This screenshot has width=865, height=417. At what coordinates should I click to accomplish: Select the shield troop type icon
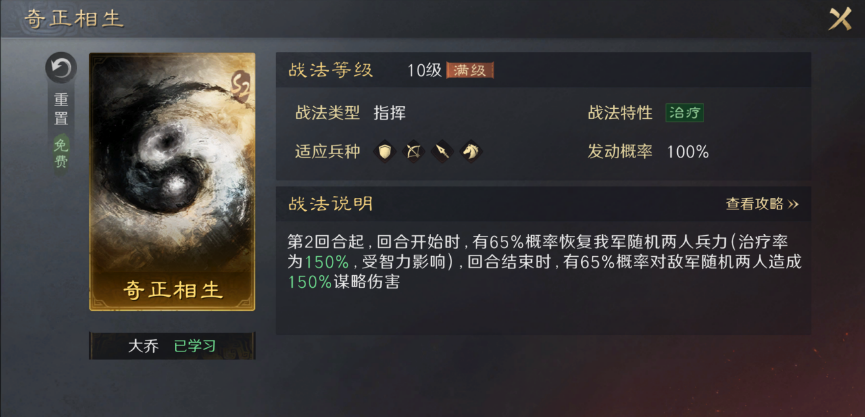pyautogui.click(x=385, y=151)
